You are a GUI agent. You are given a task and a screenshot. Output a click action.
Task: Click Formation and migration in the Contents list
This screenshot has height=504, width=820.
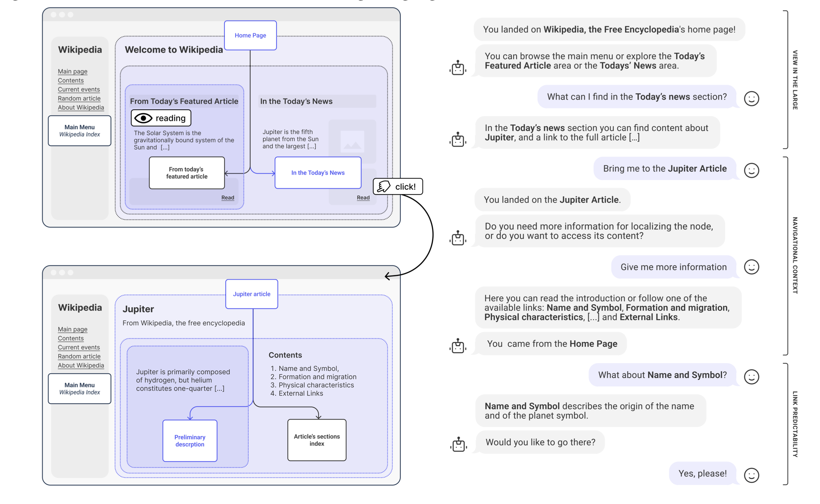[317, 377]
